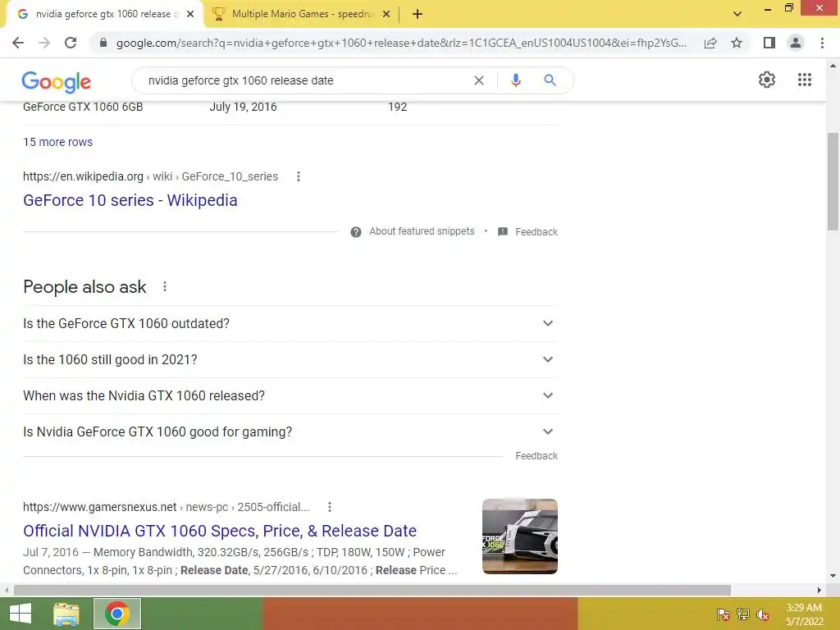This screenshot has height=630, width=840.
Task: Open the GeForce 10 series - Wikipedia link
Action: [x=130, y=200]
